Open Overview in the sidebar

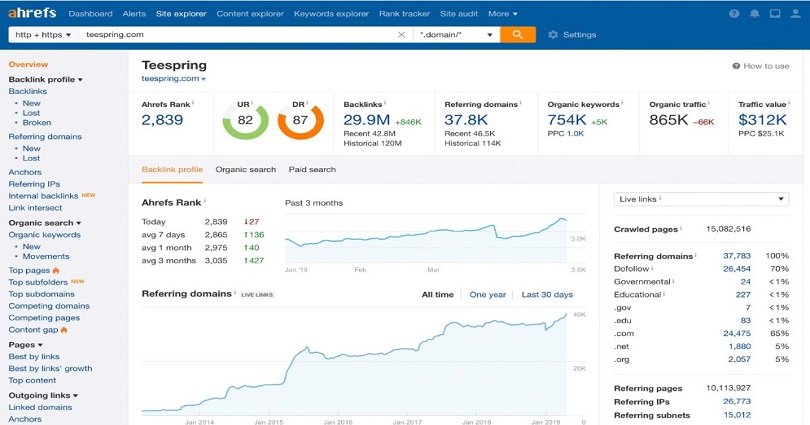pyautogui.click(x=28, y=65)
